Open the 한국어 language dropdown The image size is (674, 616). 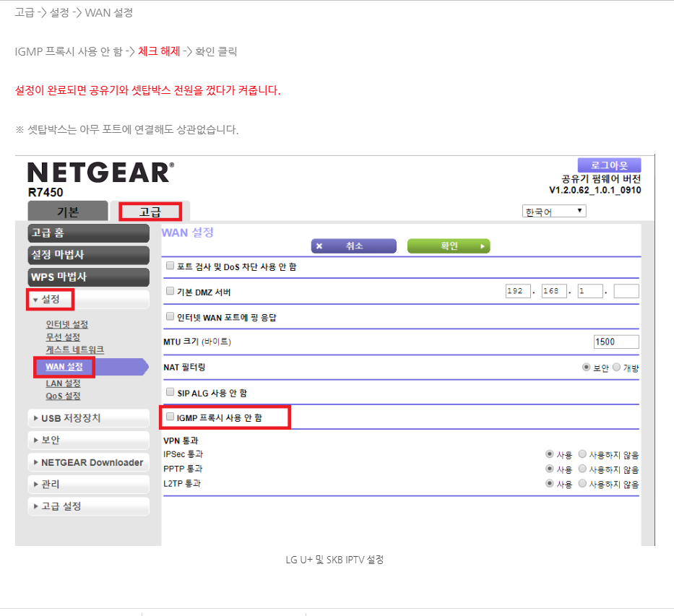coord(554,212)
